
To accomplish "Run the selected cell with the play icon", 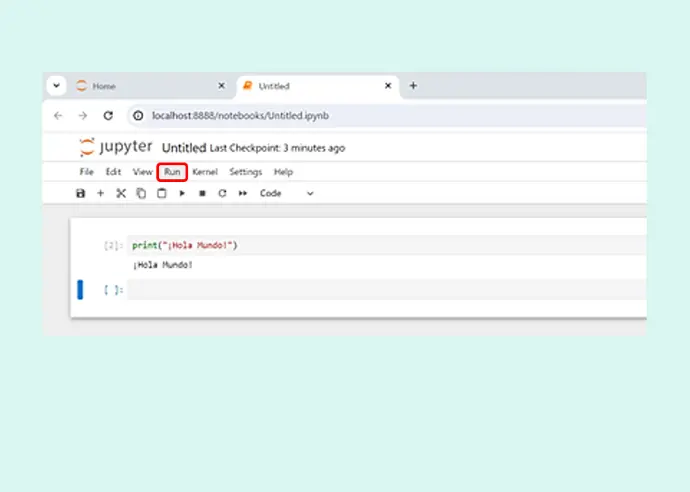I will pos(182,193).
